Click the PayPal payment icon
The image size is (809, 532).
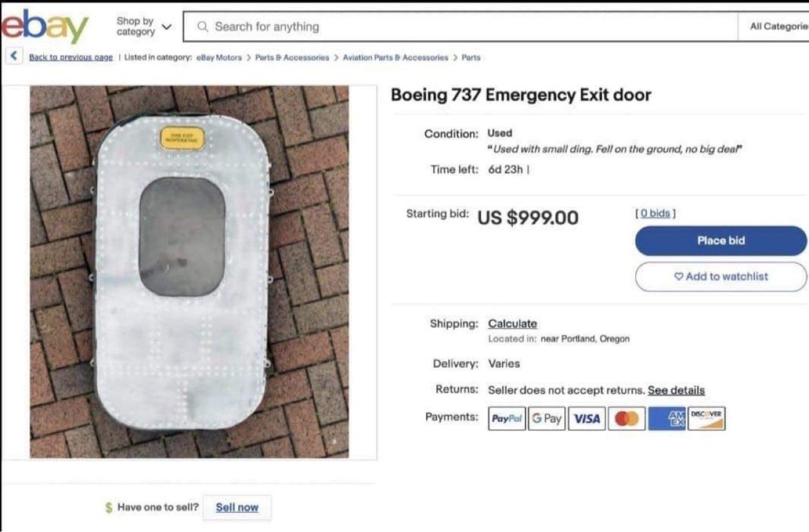click(508, 418)
